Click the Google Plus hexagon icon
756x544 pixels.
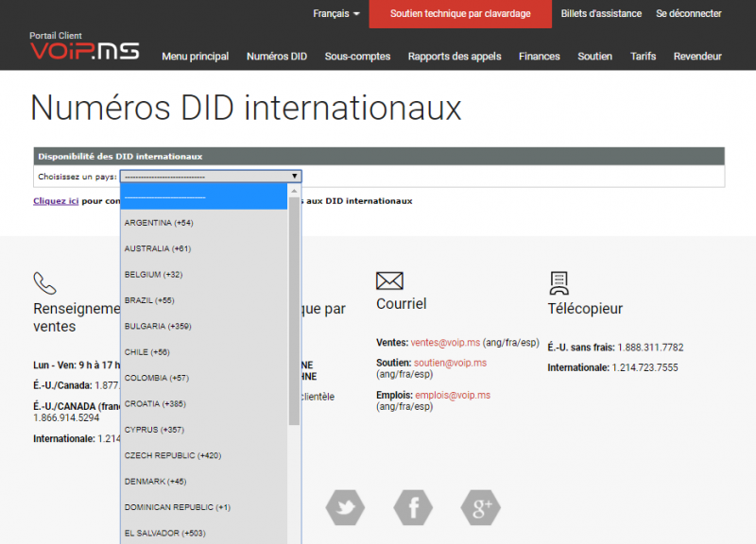[x=481, y=507]
